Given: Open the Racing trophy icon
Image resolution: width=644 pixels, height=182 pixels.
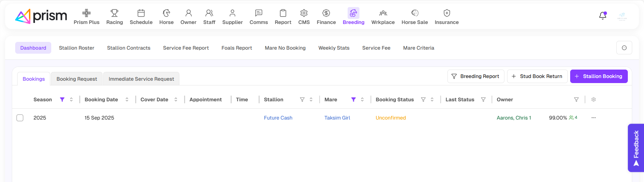Looking at the screenshot, I should [x=114, y=13].
